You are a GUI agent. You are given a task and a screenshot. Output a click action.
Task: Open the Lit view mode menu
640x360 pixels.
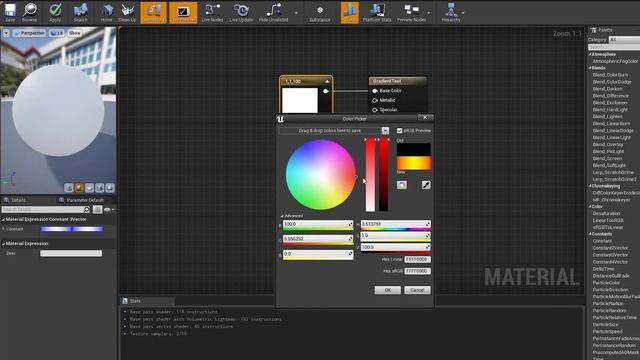[57, 33]
